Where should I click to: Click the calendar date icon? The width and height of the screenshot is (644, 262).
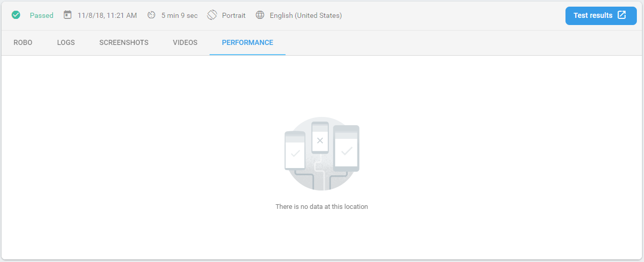[67, 15]
